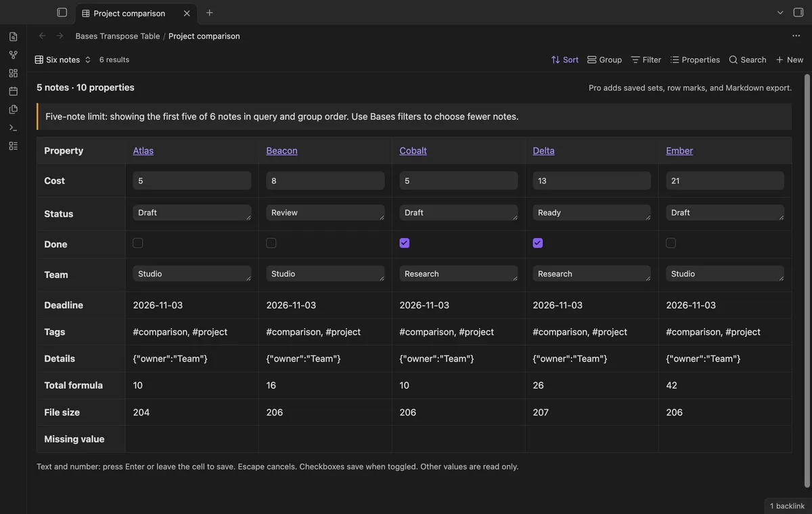Open the Beacon note link
This screenshot has width=812, height=514.
click(x=281, y=151)
